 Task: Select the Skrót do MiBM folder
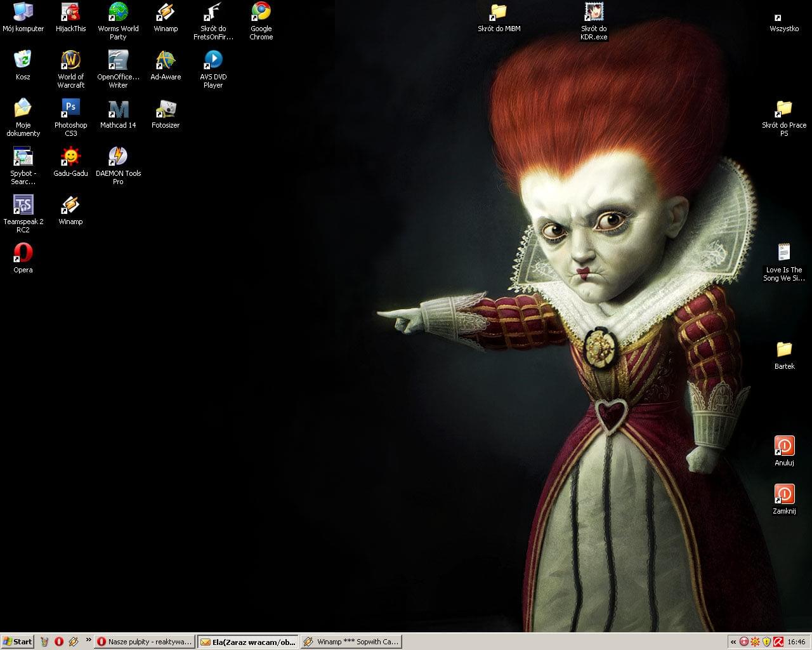pyautogui.click(x=499, y=18)
